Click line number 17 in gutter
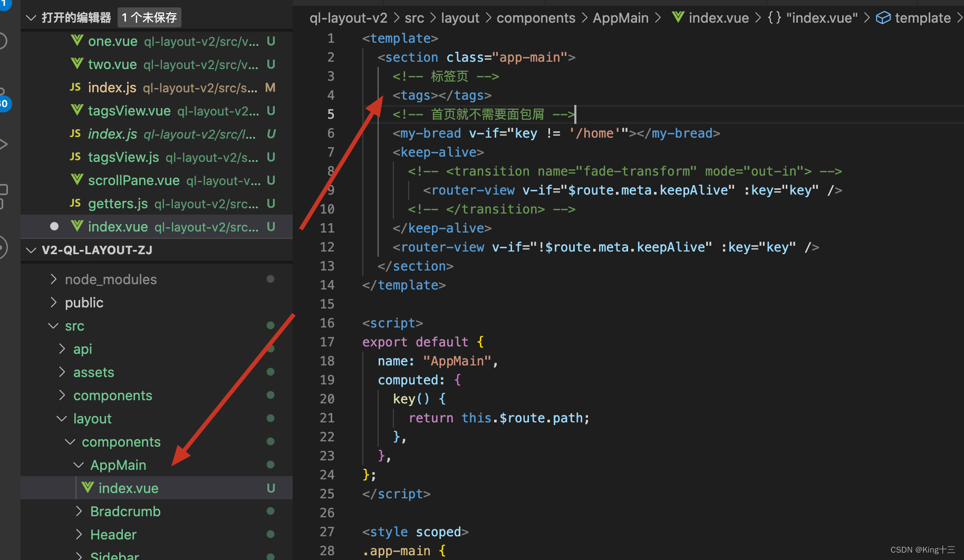This screenshot has height=560, width=964. [x=327, y=342]
